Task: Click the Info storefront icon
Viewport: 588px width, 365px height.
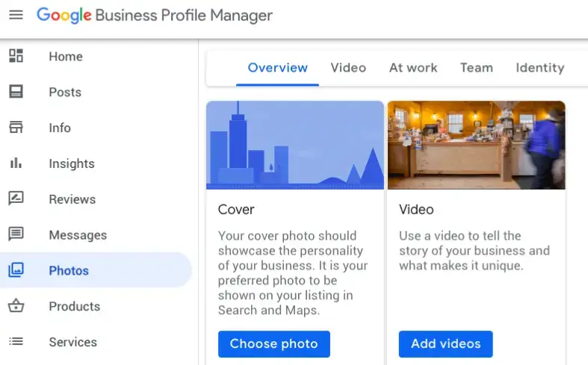Action: pyautogui.click(x=16, y=128)
